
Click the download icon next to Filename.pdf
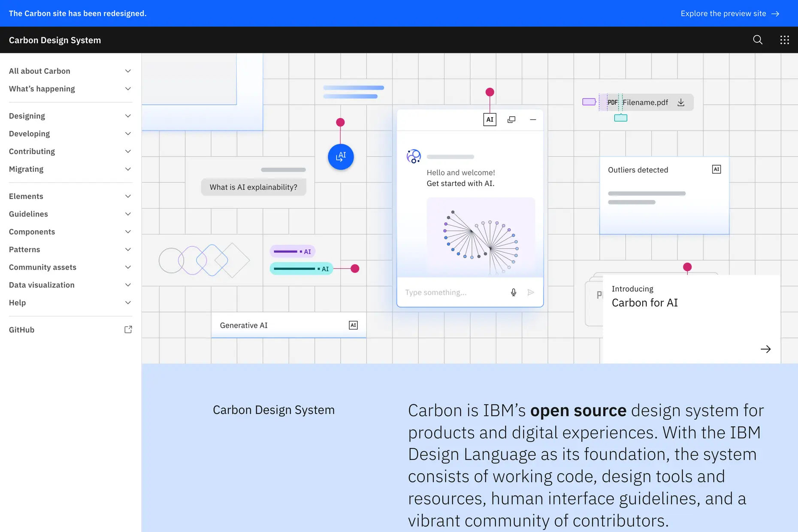click(681, 103)
